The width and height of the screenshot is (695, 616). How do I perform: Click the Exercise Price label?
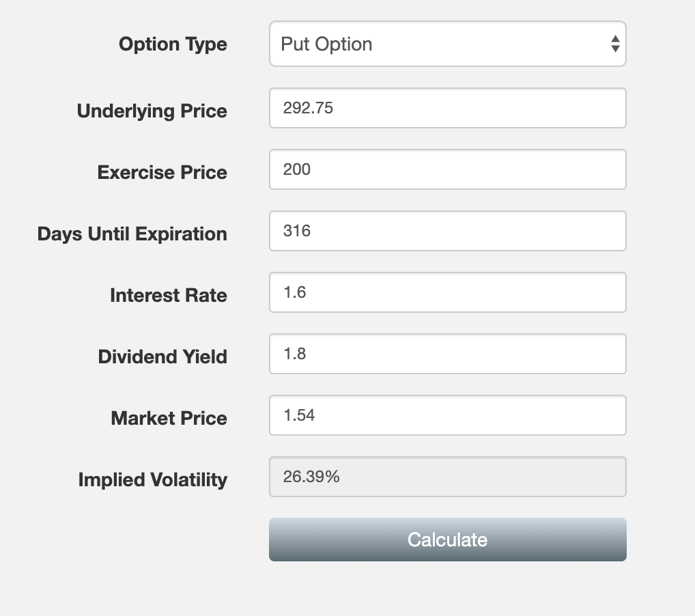(x=162, y=172)
